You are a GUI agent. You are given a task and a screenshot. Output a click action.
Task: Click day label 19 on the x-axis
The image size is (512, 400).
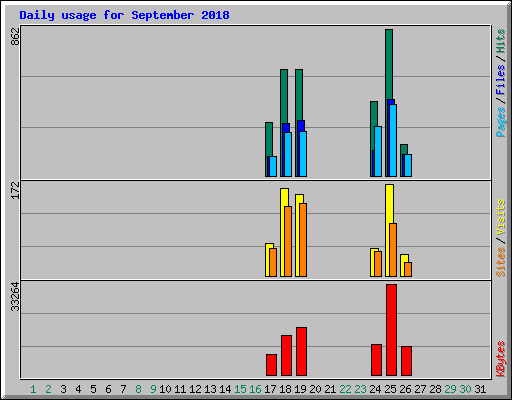[300, 389]
